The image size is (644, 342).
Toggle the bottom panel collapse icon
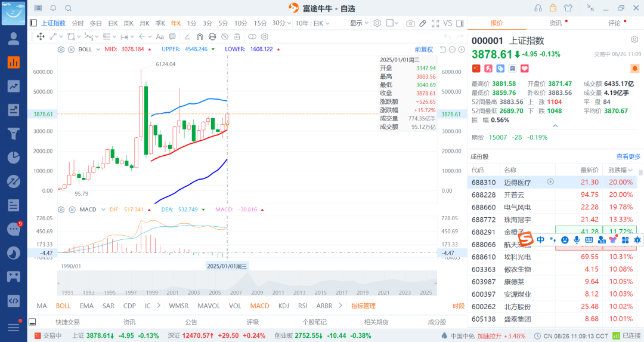[x=32, y=322]
